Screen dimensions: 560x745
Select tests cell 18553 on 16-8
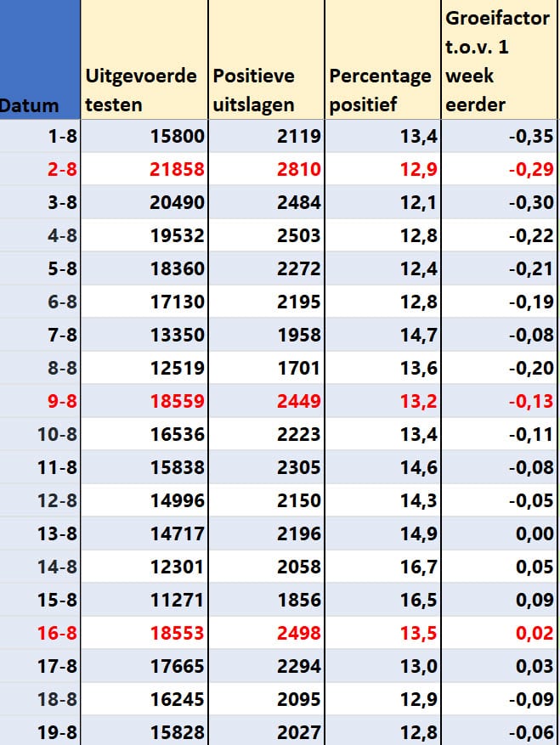[x=144, y=632]
